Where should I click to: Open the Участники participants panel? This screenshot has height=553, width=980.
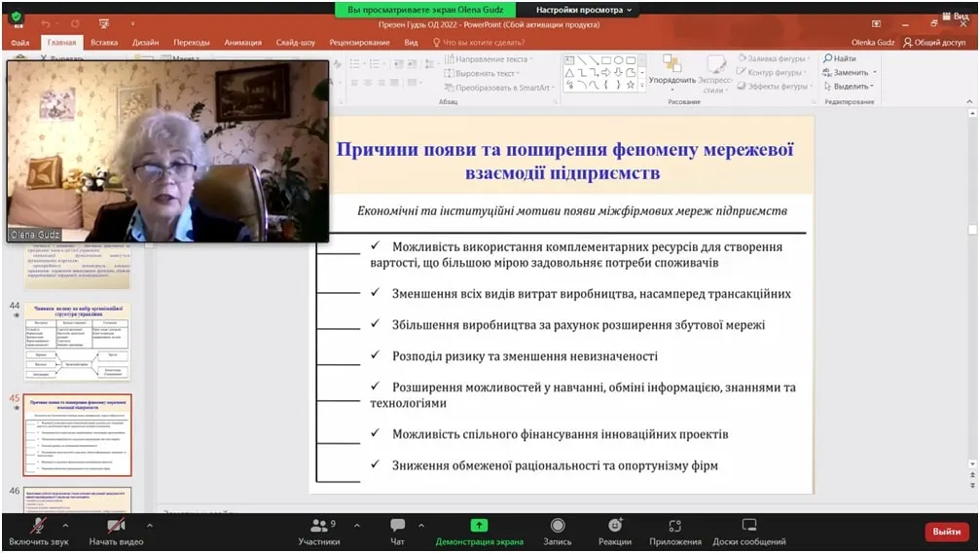[x=319, y=532]
